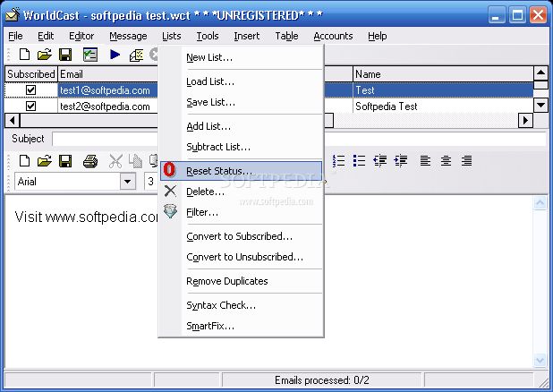Click the Subscribed column header
The height and width of the screenshot is (392, 553).
31,74
